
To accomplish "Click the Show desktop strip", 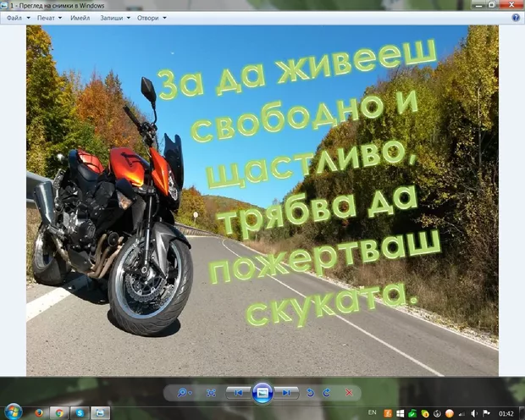I will [x=522, y=413].
